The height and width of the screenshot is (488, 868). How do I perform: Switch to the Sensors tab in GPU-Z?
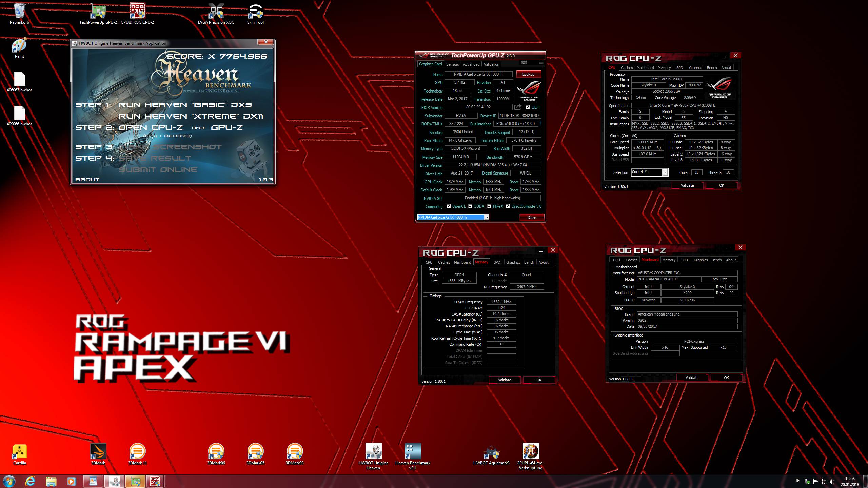(x=452, y=64)
